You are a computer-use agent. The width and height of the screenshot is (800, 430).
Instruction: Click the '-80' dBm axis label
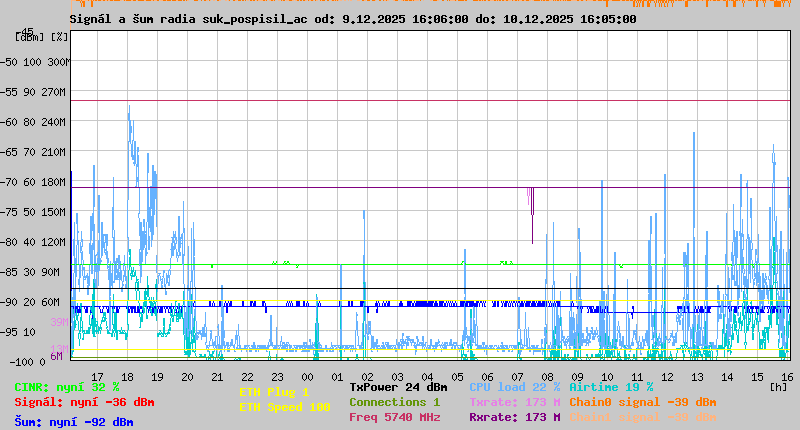click(9, 242)
